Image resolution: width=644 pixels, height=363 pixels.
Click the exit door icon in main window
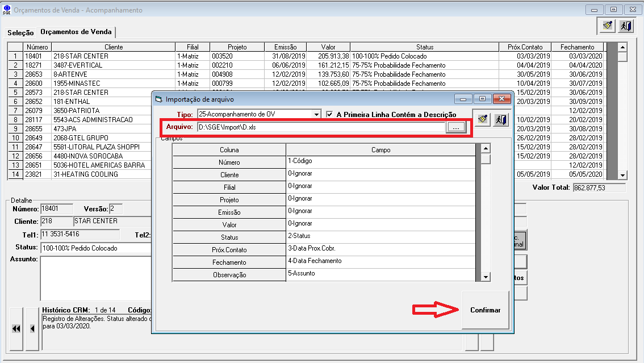625,26
